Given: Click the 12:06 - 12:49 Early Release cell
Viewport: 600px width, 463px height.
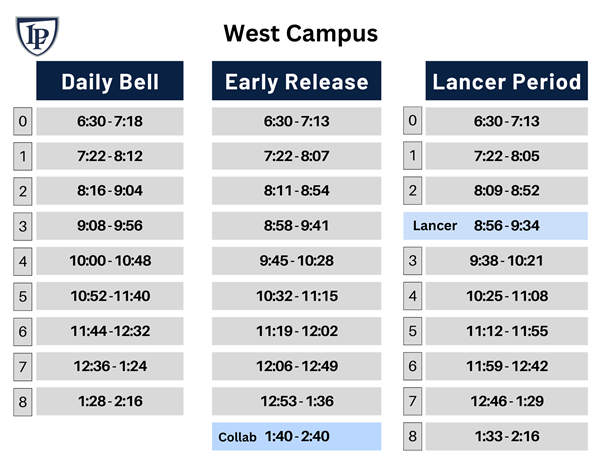Looking at the screenshot, I should pyautogui.click(x=297, y=366).
